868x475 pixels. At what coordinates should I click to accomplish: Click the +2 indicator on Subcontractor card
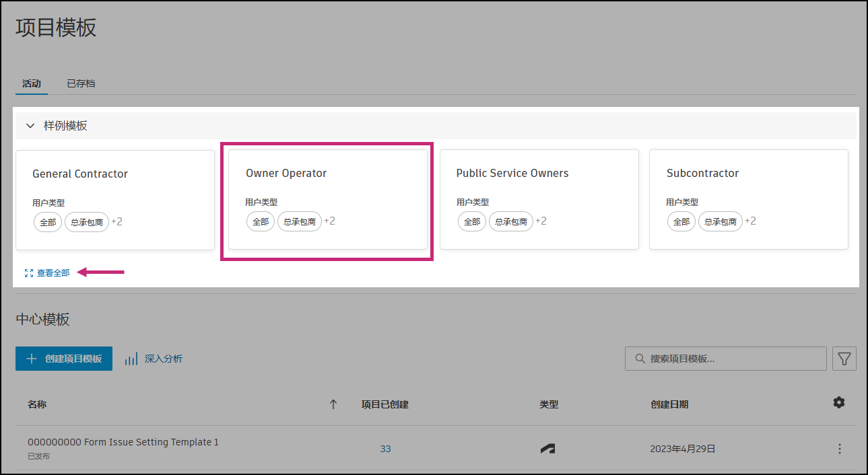coord(751,221)
